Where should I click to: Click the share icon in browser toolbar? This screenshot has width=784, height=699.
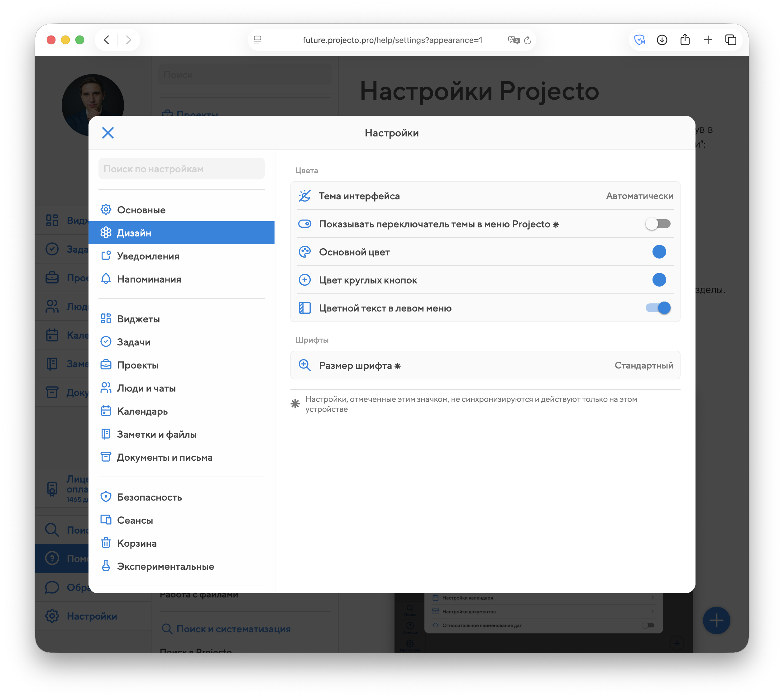pyautogui.click(x=685, y=40)
